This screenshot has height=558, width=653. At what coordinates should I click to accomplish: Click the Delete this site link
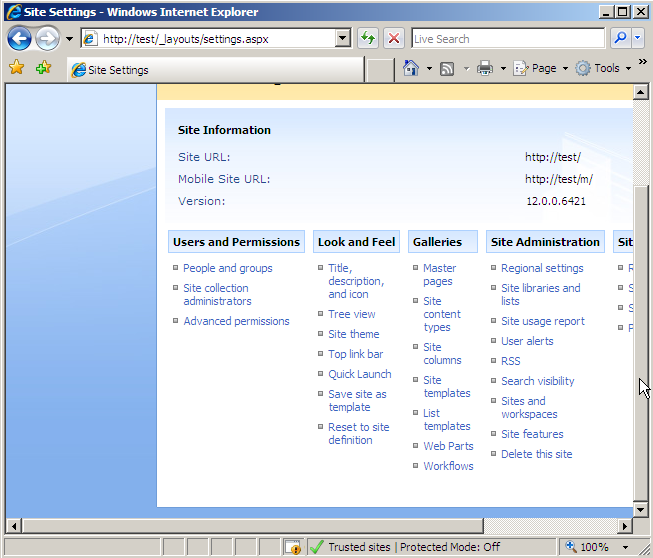pos(536,454)
